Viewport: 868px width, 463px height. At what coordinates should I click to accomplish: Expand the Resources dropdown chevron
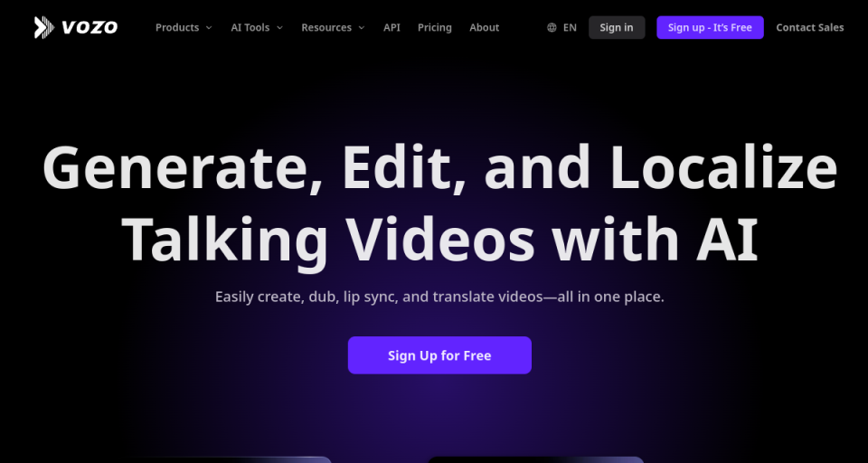pos(362,28)
